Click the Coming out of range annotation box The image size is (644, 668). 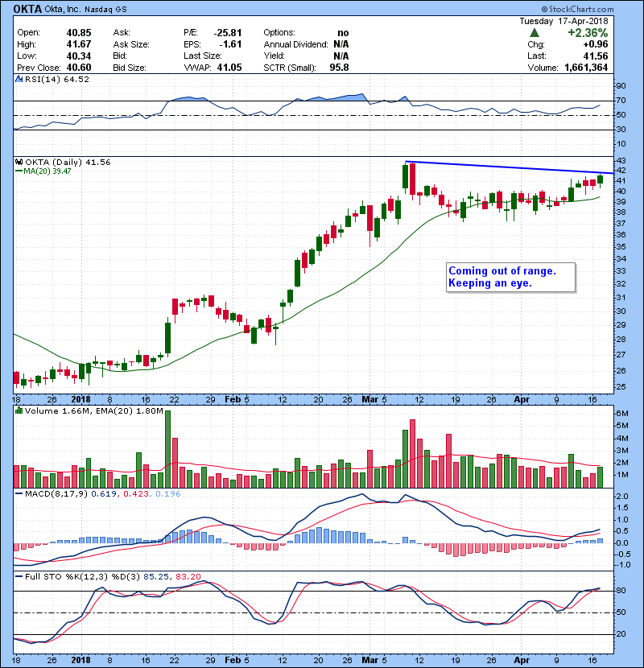coord(510,278)
